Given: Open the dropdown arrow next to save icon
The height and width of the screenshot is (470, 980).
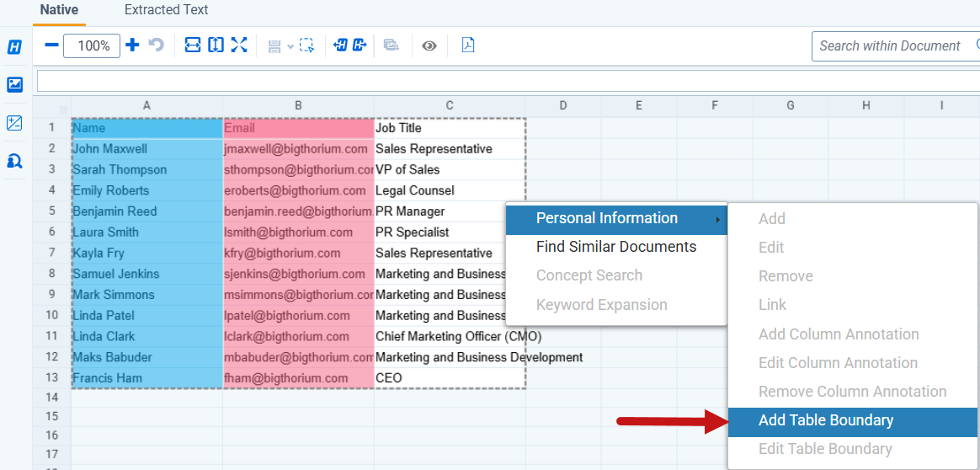Looking at the screenshot, I should [x=290, y=46].
